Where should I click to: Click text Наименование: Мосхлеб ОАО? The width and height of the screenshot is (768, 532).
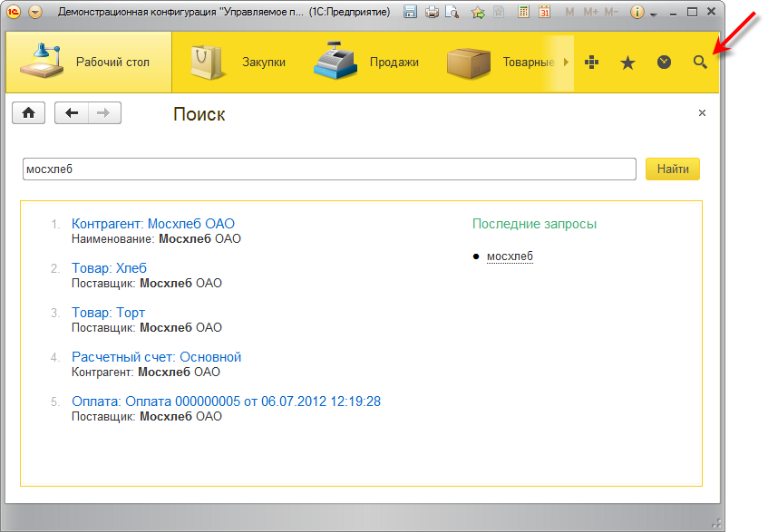[156, 239]
